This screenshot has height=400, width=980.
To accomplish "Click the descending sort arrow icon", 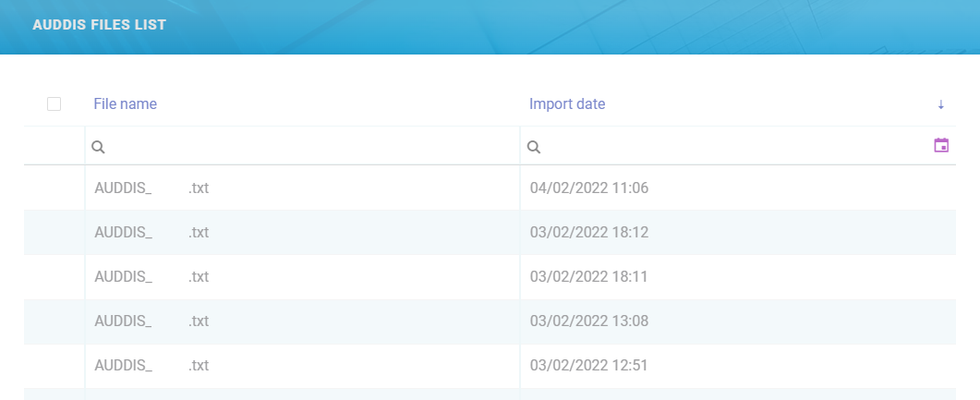I will [x=940, y=104].
